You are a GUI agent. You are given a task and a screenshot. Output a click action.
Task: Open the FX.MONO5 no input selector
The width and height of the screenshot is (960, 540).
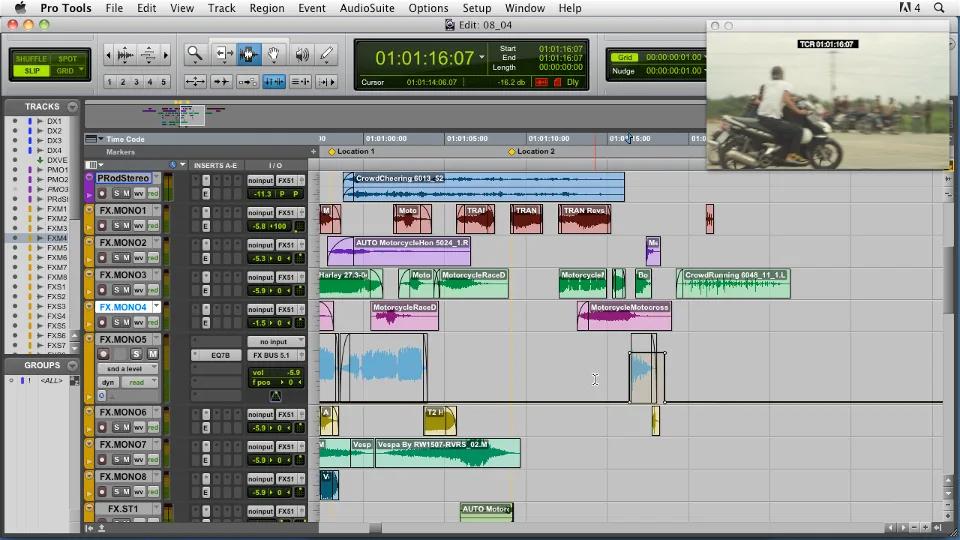tap(276, 342)
